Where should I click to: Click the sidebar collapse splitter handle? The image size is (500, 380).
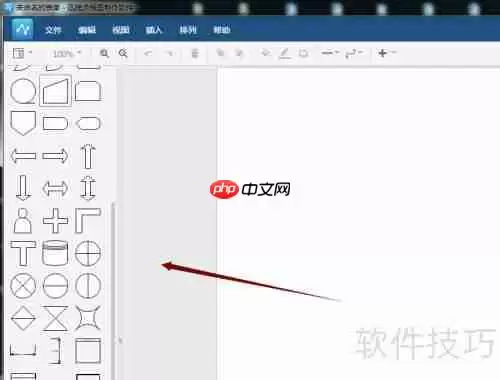pos(119,341)
